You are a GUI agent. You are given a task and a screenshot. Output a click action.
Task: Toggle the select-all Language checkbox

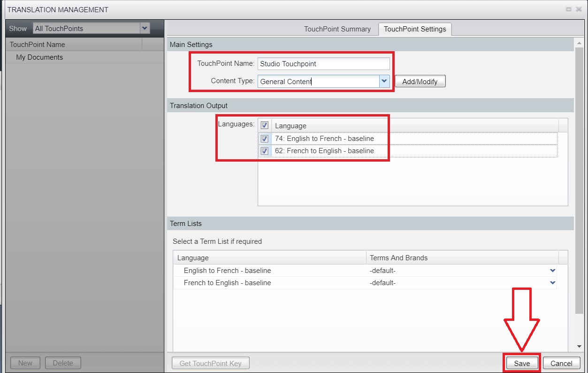tap(265, 125)
